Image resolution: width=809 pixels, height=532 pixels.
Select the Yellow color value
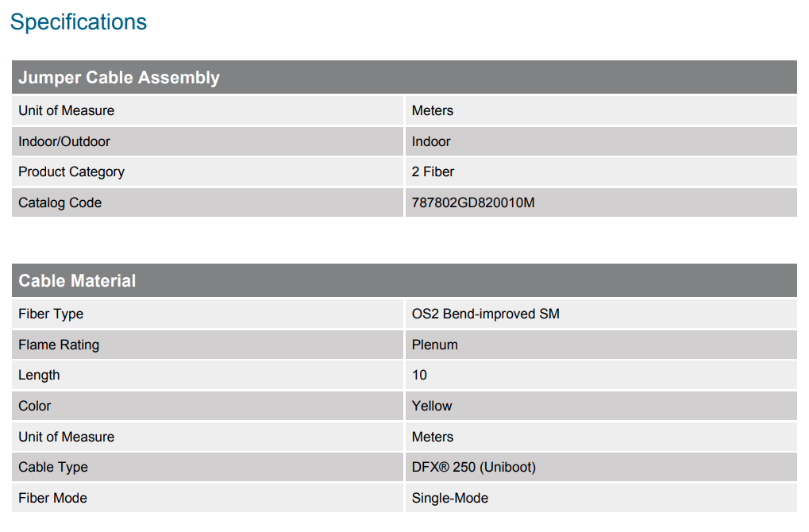[432, 406]
